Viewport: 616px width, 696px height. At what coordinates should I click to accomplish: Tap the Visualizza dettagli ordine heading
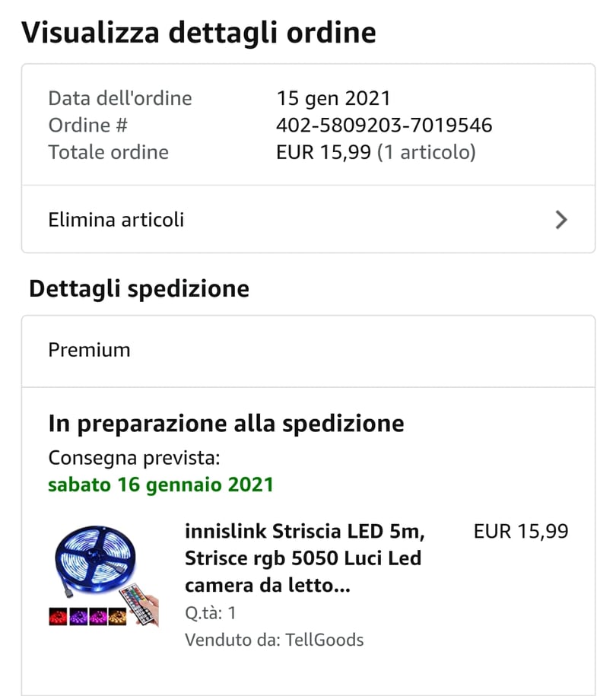pos(198,33)
